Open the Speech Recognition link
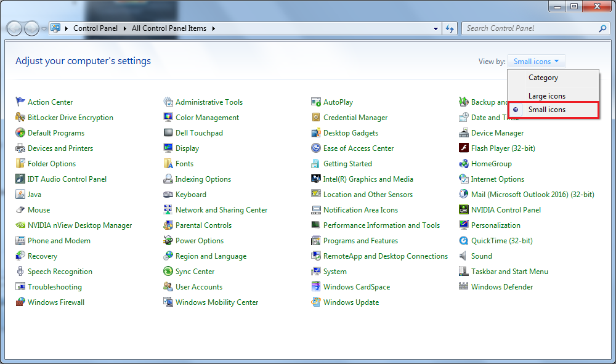The image size is (616, 364). click(60, 272)
